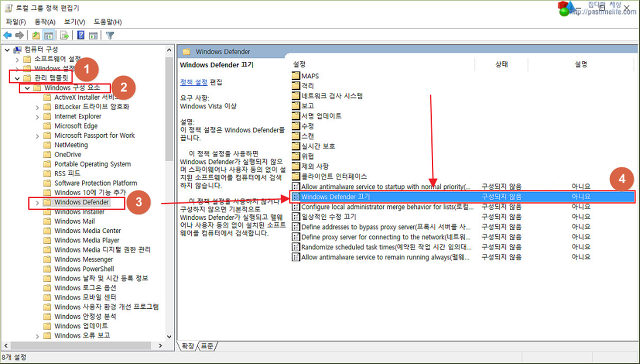This screenshot has width=640, height=364.
Task: Click icon for Allow antimalware remain running
Action: 296,257
